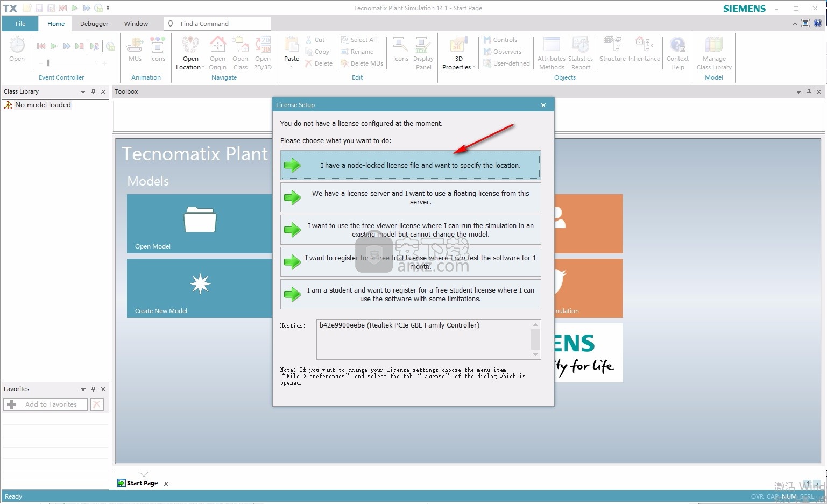The width and height of the screenshot is (827, 504).
Task: Click Delete in the Edit group
Action: pyautogui.click(x=319, y=63)
